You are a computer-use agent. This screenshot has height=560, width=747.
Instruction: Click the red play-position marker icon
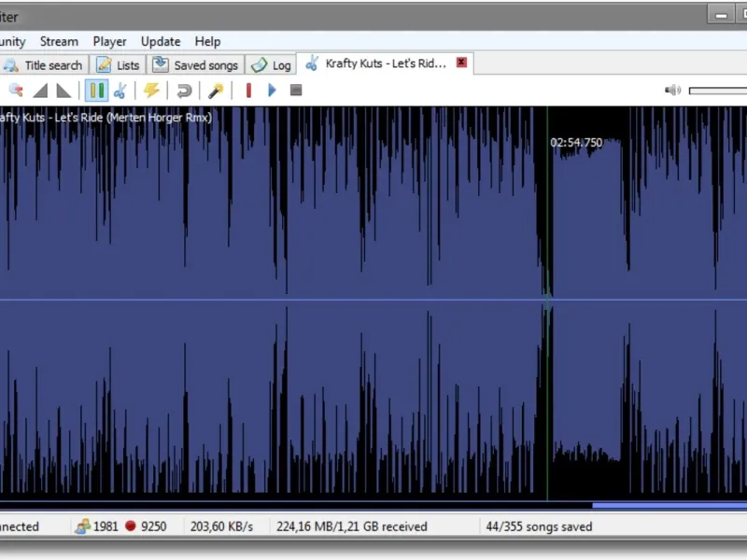(248, 91)
